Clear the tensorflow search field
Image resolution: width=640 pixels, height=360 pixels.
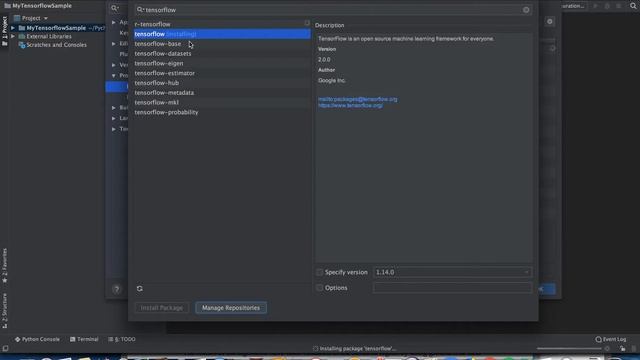[526, 10]
